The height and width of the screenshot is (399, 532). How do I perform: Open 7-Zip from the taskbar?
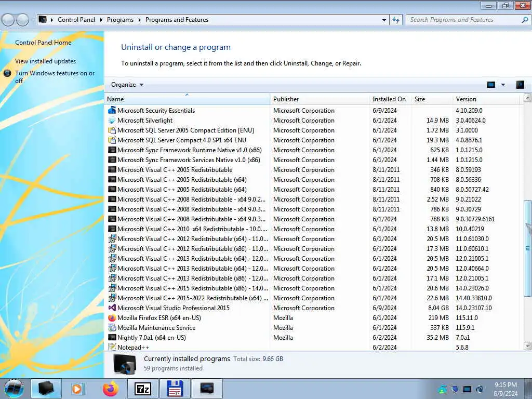pos(142,389)
